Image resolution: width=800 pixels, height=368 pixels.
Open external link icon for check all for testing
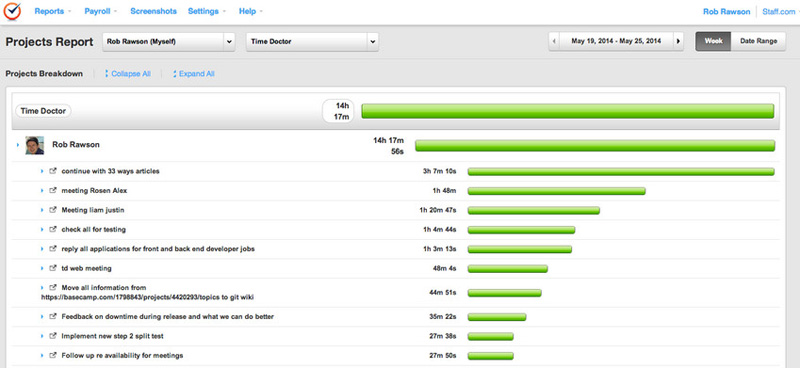pos(53,230)
